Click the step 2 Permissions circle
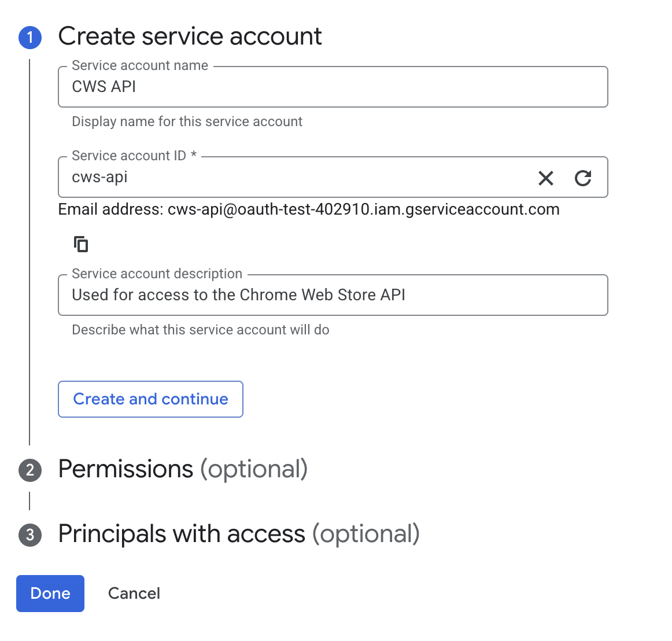Viewport: 672px width, 641px height. pyautogui.click(x=29, y=470)
